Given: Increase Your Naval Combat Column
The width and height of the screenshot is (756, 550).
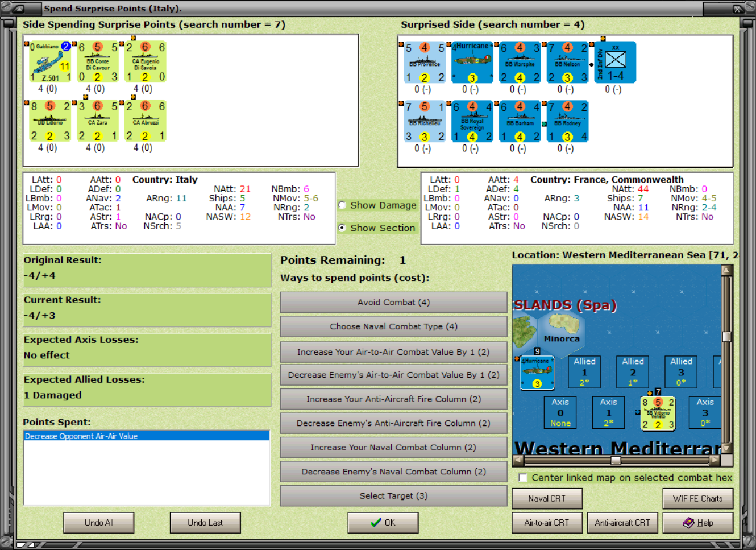Looking at the screenshot, I should point(393,448).
